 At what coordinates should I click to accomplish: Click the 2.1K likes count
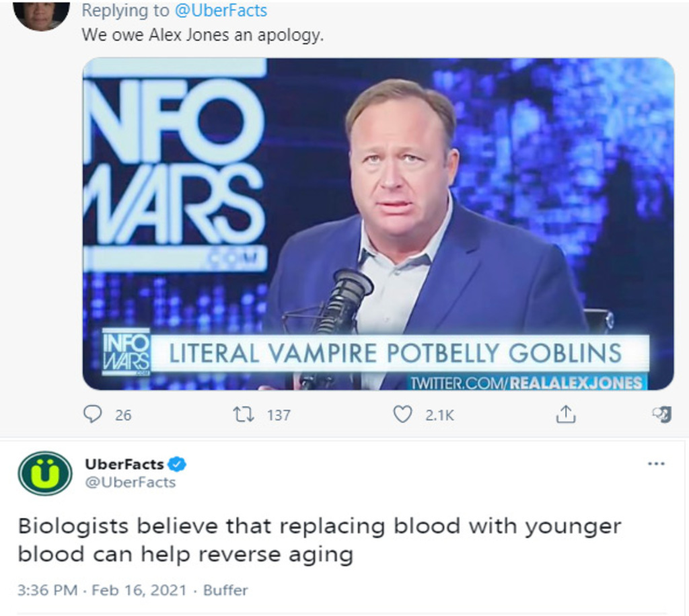[439, 416]
